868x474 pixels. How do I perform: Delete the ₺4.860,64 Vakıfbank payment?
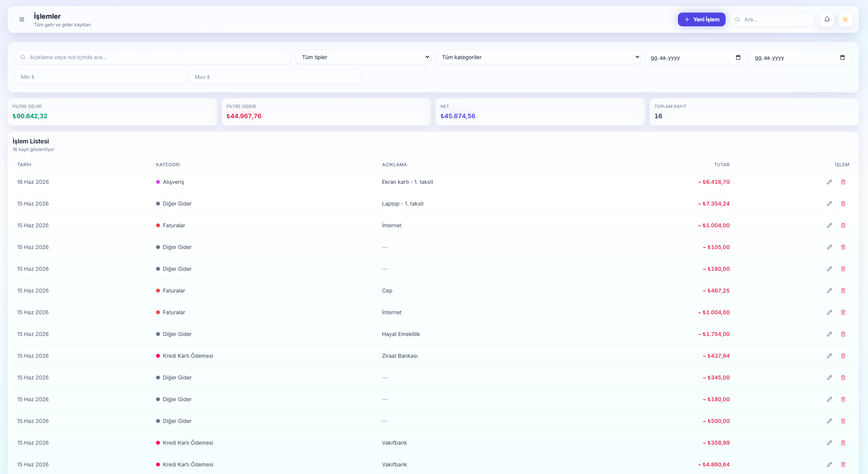[843, 464]
